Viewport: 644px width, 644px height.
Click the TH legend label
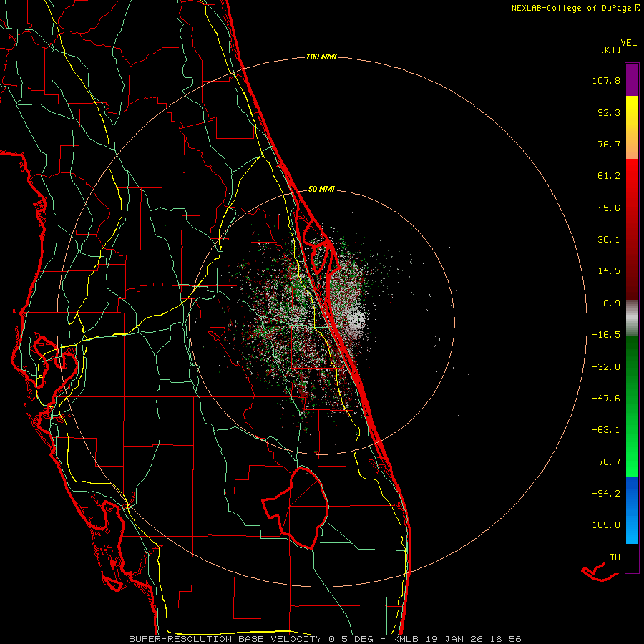[x=615, y=557]
